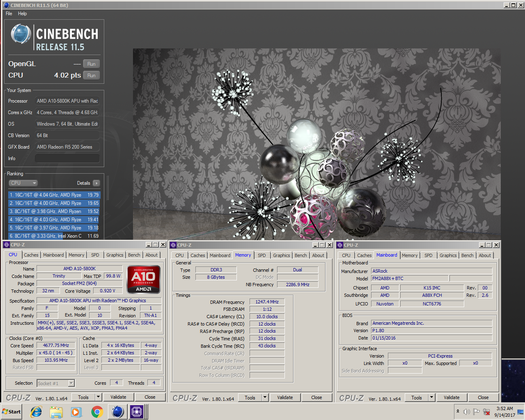Open Tools dropdown arrow in first CPU-Z window

pyautogui.click(x=98, y=397)
